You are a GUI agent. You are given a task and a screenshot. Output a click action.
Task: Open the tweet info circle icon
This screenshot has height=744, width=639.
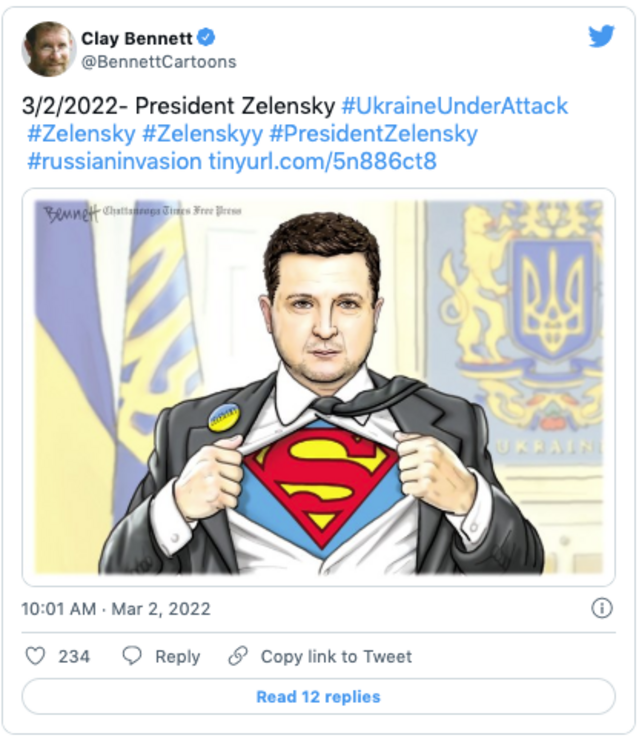602,608
